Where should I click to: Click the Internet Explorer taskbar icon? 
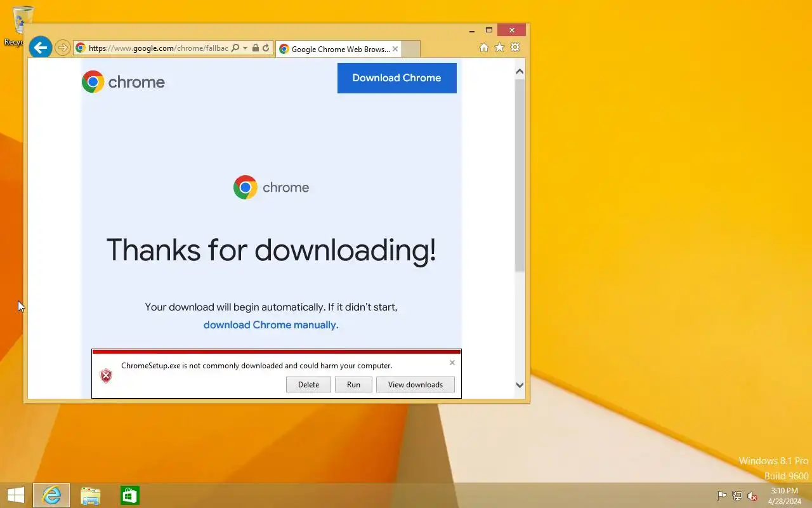[x=51, y=495]
